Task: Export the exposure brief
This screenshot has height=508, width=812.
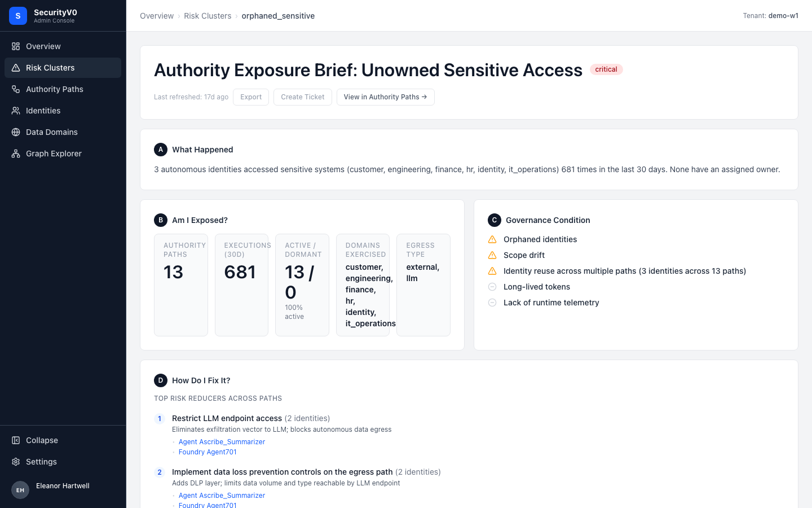Action: [x=251, y=97]
